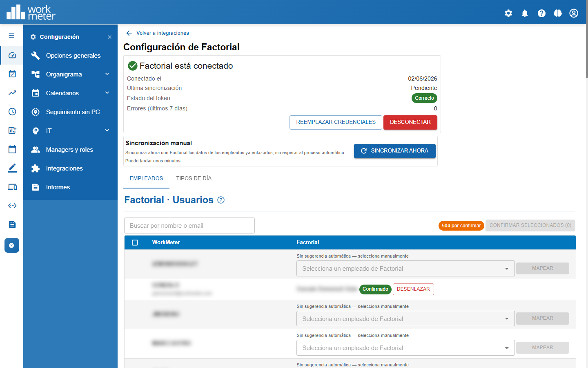
Task: Click the brain icon in top bar
Action: click(558, 13)
